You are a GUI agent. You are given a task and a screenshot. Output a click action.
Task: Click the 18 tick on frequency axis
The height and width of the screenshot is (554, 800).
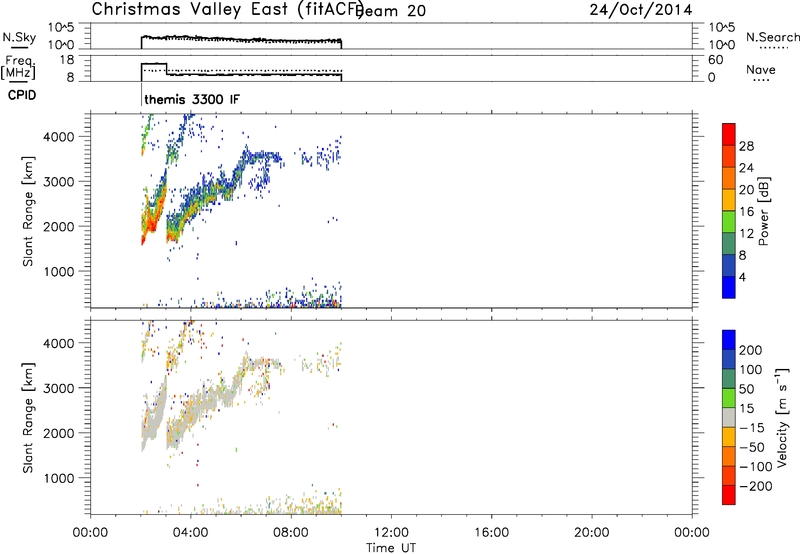[67, 60]
